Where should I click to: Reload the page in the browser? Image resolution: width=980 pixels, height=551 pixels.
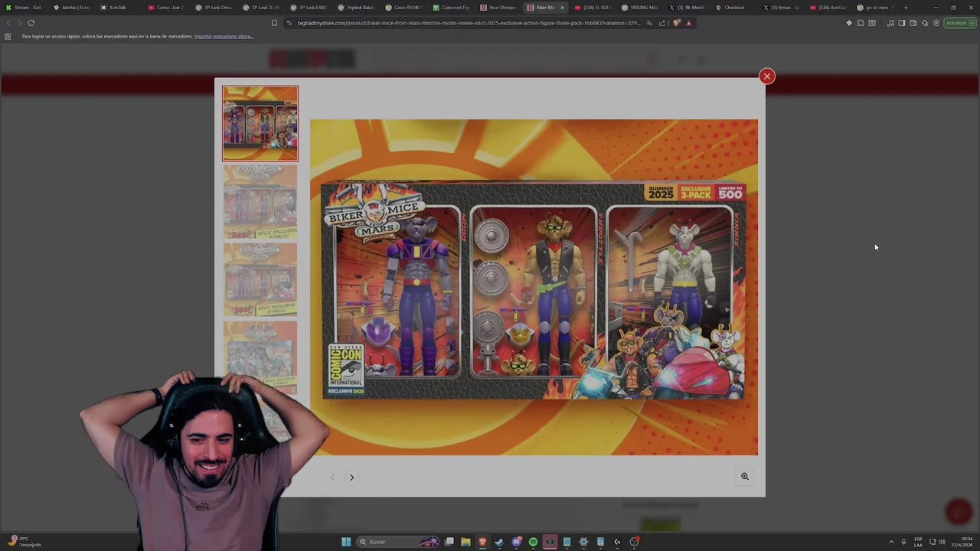point(31,23)
